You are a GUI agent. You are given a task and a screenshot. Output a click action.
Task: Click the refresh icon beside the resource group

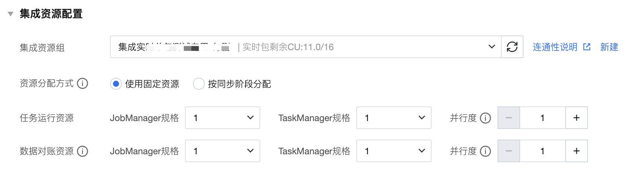point(512,47)
